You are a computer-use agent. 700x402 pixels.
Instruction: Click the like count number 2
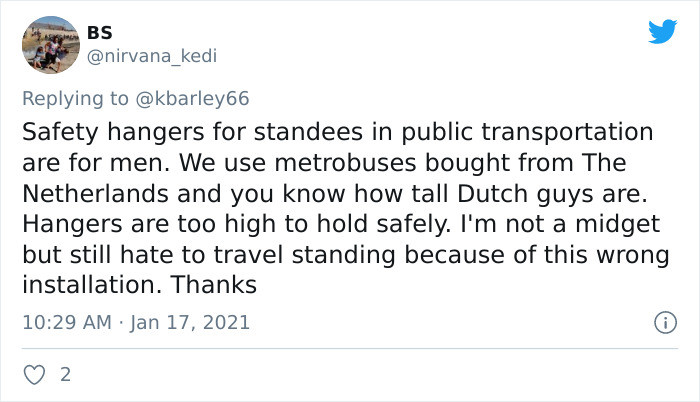[66, 376]
